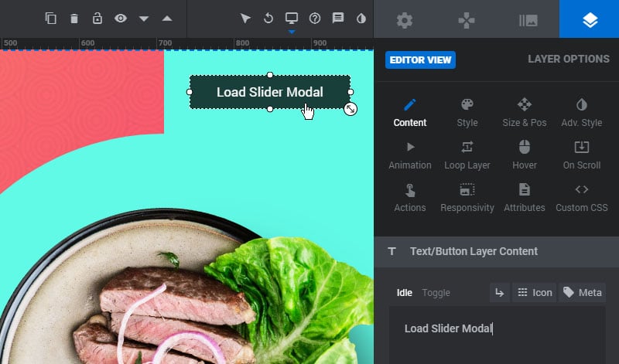The image size is (619, 364).
Task: Select the pointer selection tool
Action: click(x=245, y=19)
